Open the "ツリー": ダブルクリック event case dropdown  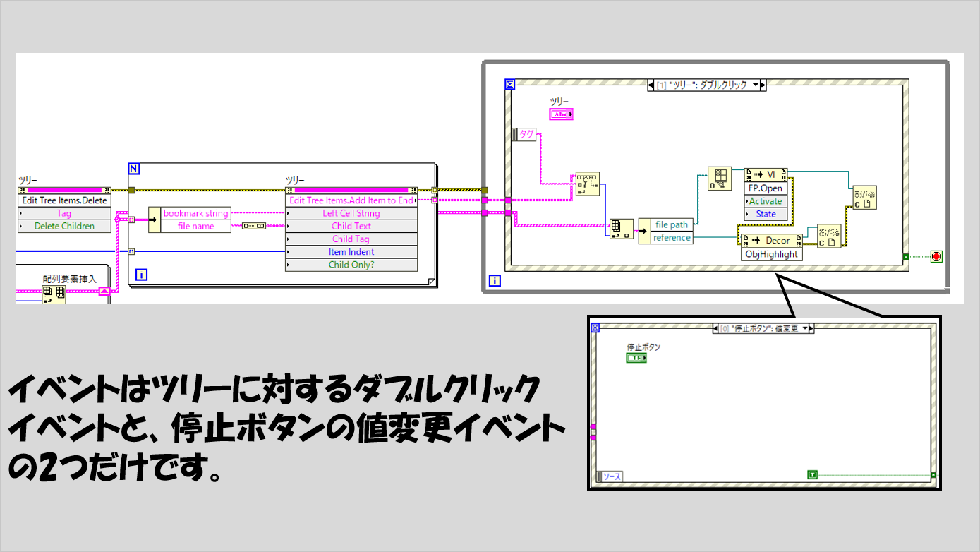(x=756, y=85)
